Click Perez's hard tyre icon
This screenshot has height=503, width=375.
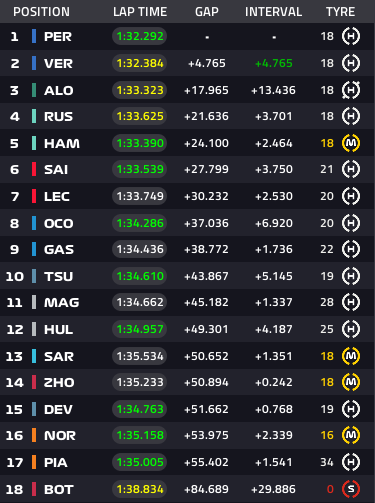(x=351, y=36)
